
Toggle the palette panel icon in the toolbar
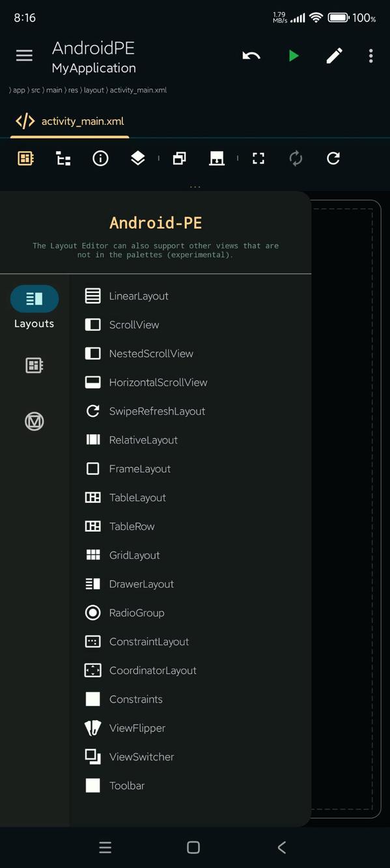pos(25,158)
